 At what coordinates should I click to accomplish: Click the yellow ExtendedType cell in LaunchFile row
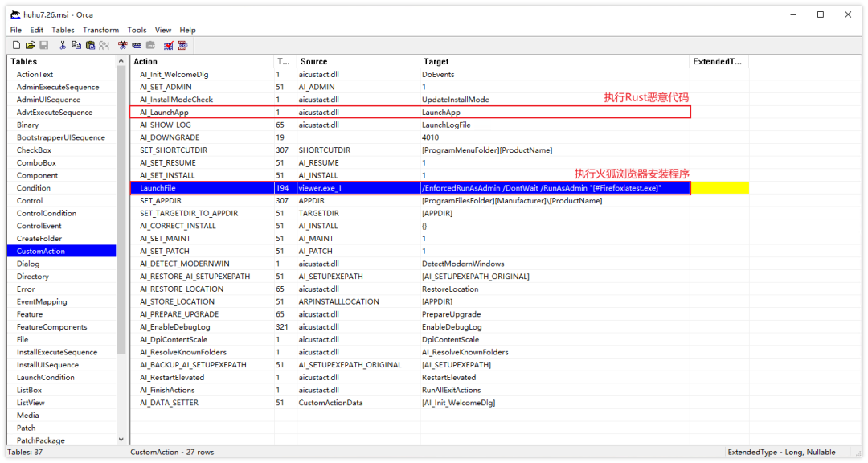point(719,188)
